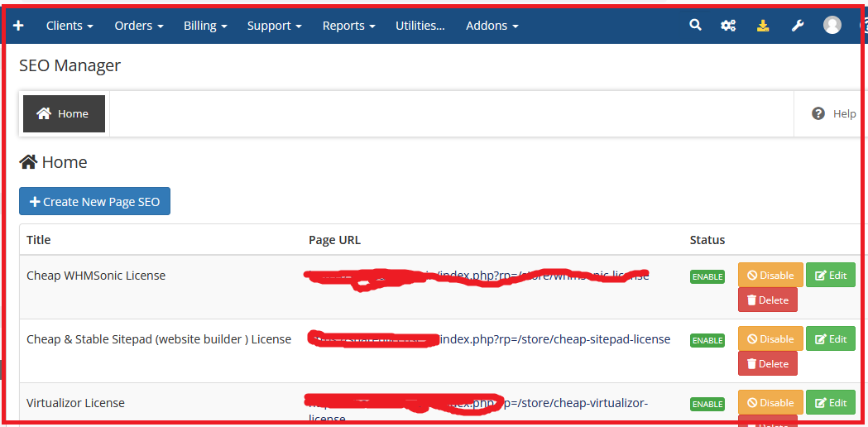Click the user avatar icon
Image resolution: width=868 pixels, height=427 pixels.
coord(832,26)
